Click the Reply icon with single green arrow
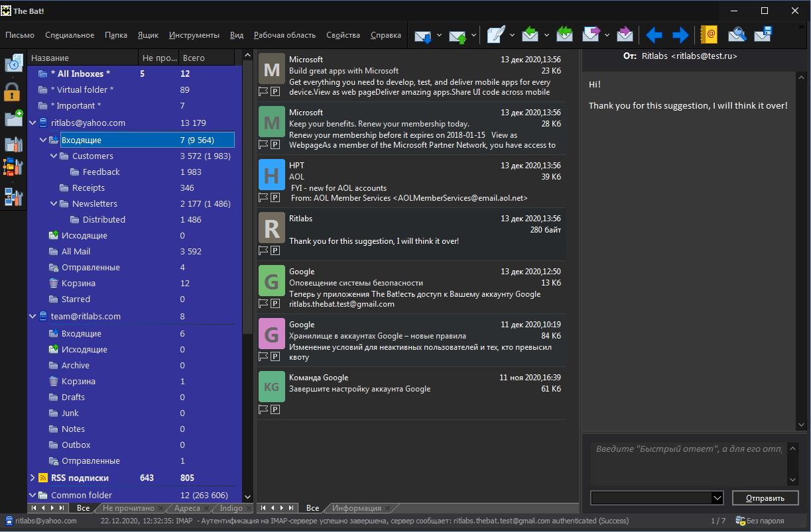The image size is (811, 532). [530, 35]
